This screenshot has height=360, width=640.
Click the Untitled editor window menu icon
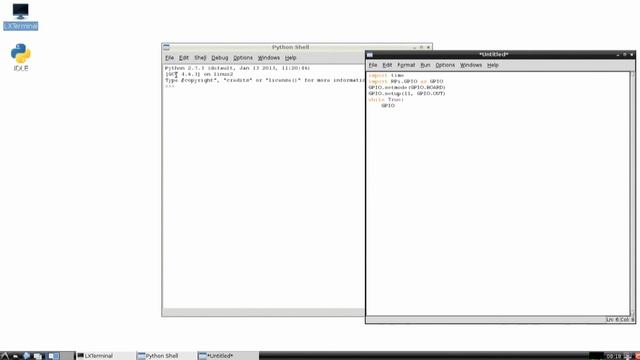pyautogui.click(x=370, y=55)
